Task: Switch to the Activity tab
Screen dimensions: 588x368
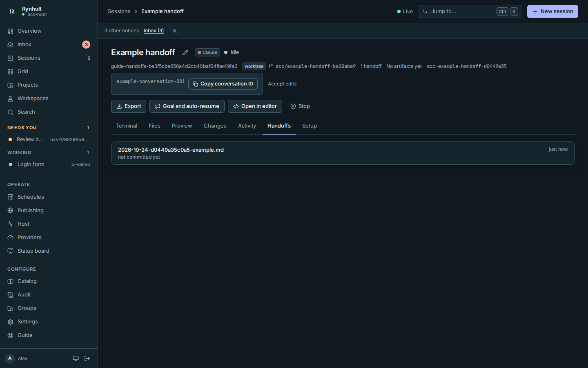Action: (247, 126)
